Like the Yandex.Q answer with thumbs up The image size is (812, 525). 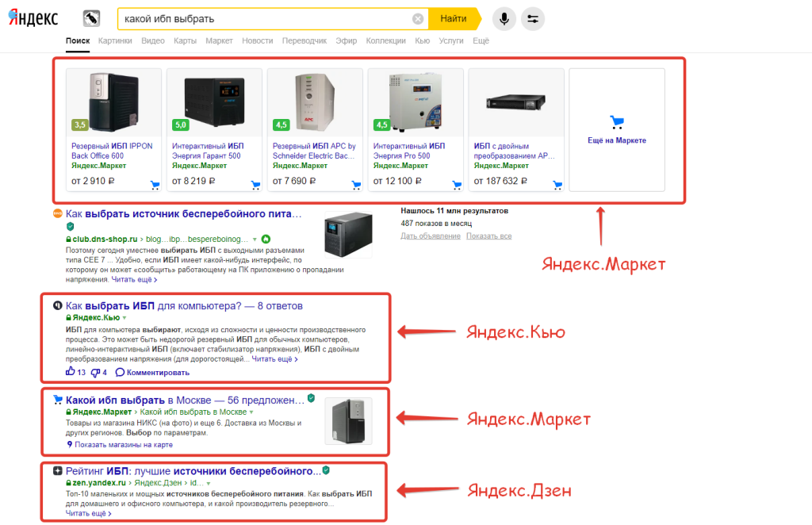pos(71,371)
